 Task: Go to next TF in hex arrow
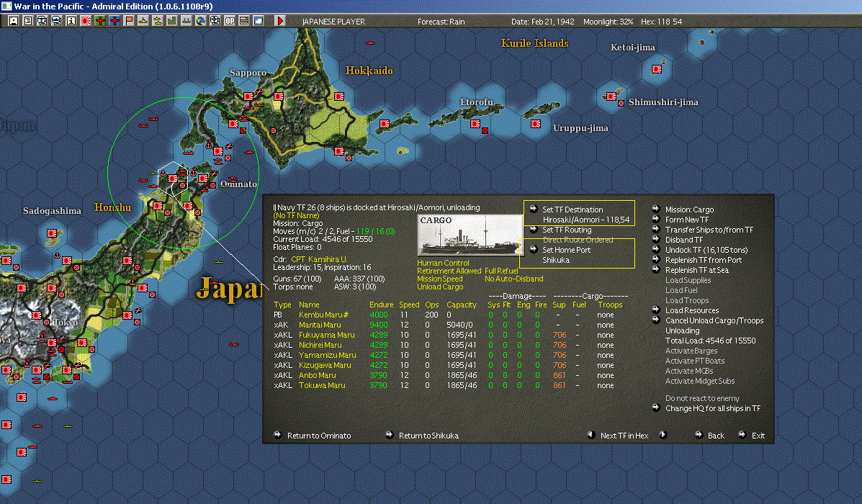pos(663,435)
